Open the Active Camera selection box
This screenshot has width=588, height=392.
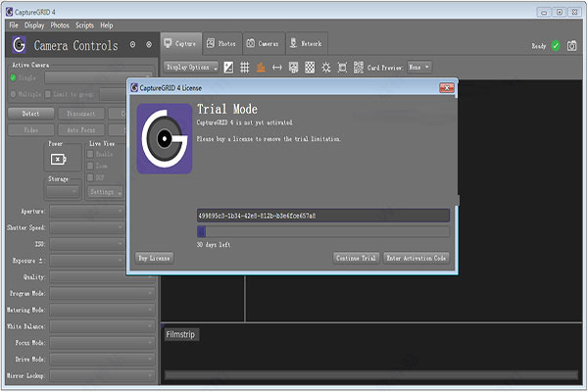[x=99, y=77]
